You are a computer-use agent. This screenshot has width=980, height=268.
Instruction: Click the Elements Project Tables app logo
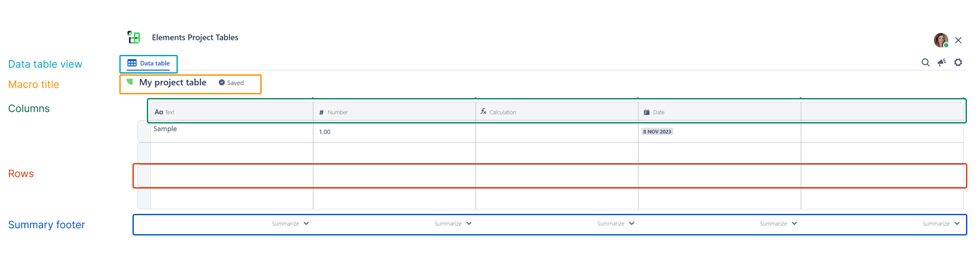click(x=133, y=37)
